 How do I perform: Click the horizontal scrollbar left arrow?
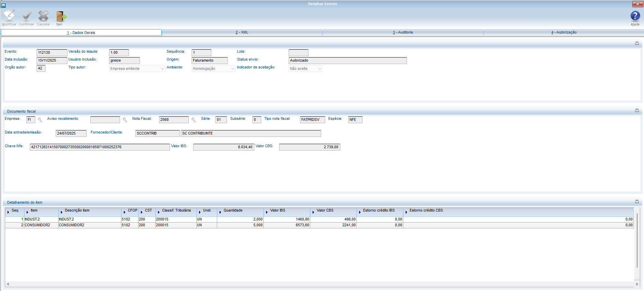click(x=8, y=284)
